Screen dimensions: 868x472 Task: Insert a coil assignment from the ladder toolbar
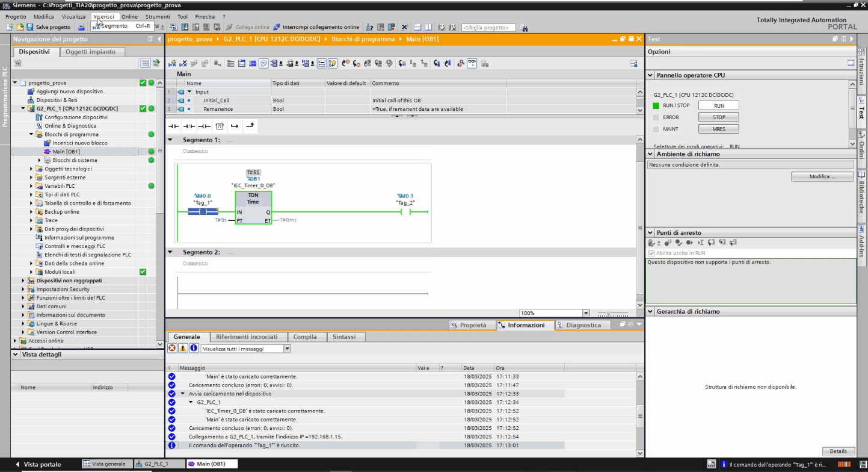coord(204,126)
